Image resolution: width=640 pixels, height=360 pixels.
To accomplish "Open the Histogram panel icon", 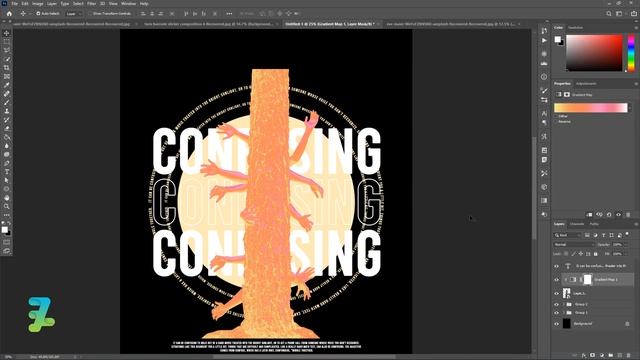I will coord(544,64).
